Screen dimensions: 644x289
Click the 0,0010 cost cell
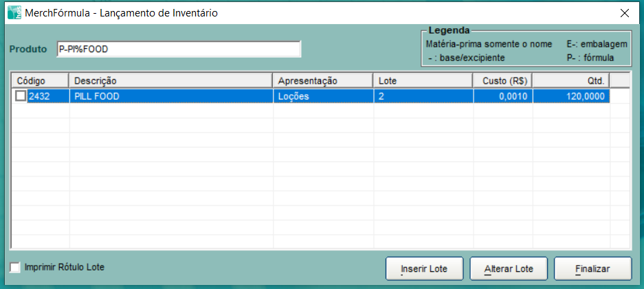pos(502,97)
